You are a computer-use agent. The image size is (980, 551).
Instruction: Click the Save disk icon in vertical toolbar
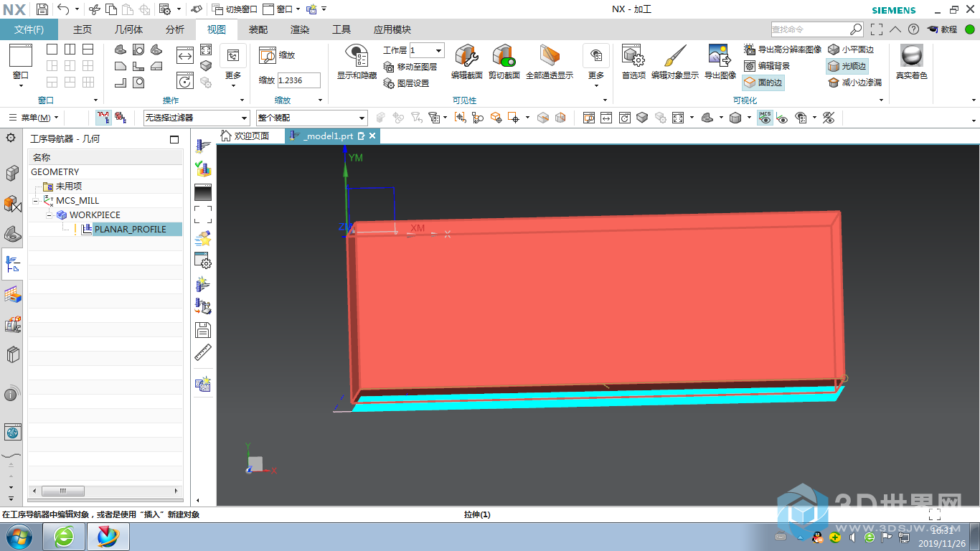click(203, 329)
